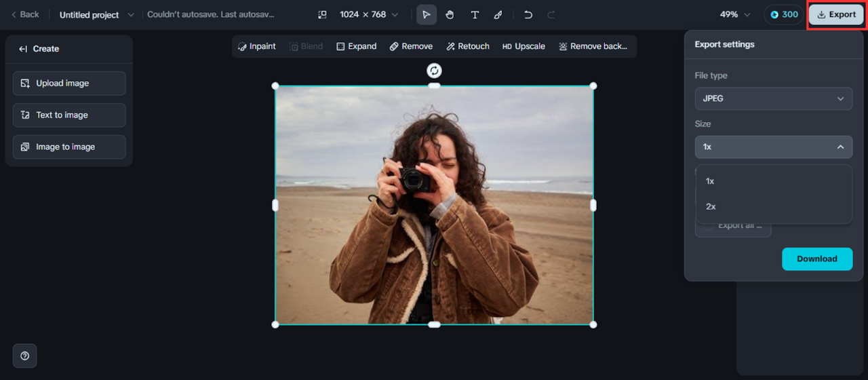Click the autosave status message
The width and height of the screenshot is (868, 380).
tap(211, 14)
